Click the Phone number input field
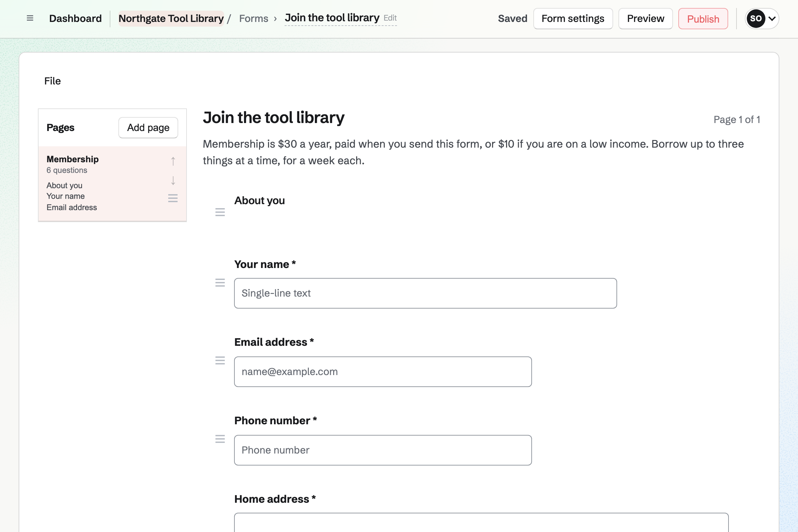Viewport: 798px width, 532px height. [x=383, y=450]
